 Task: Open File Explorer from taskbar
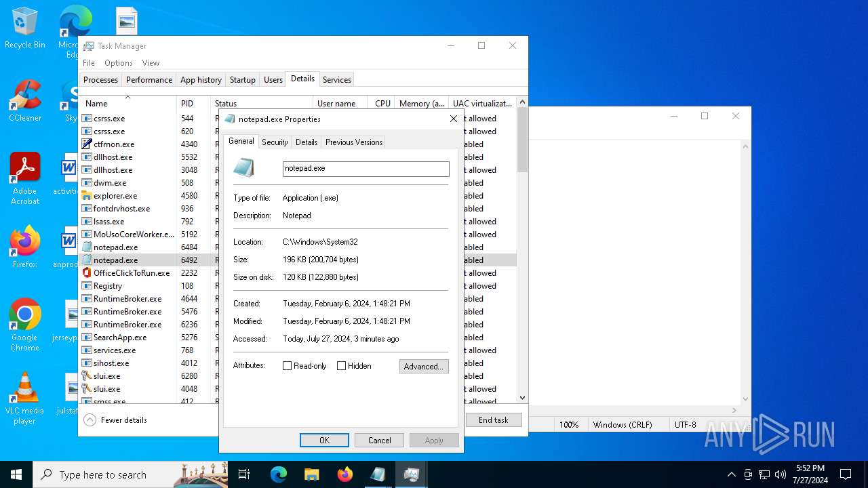pyautogui.click(x=312, y=474)
